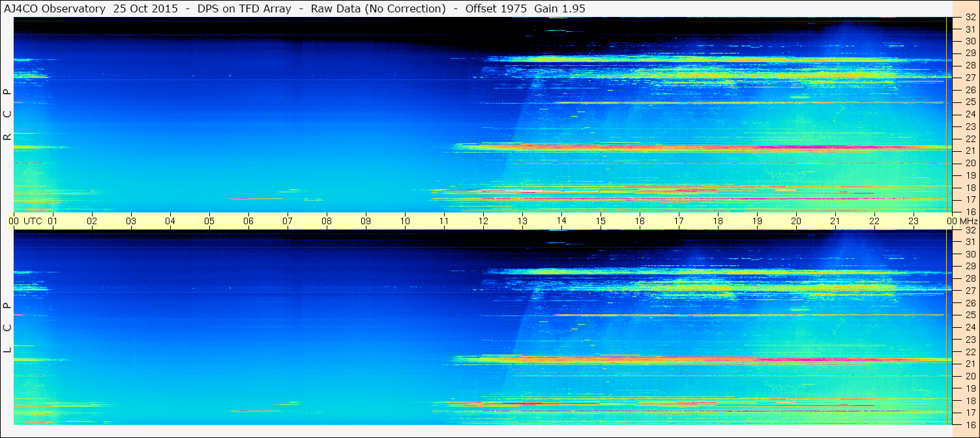Screen dimensions: 980x438
Task: Click the LCP polarization label
Action: 7,328
